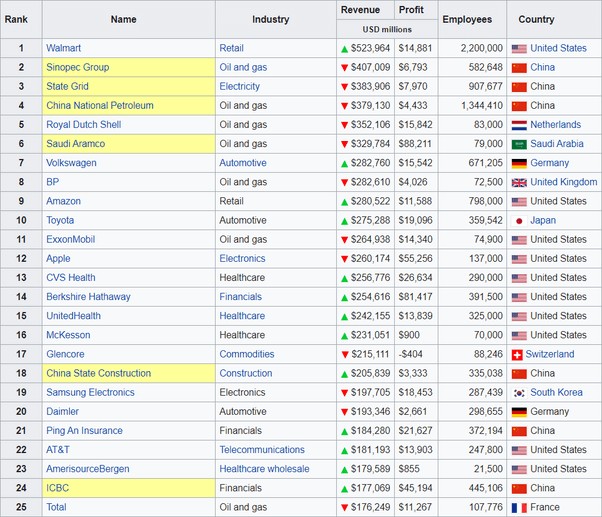Image resolution: width=602 pixels, height=517 pixels.
Task: Open the Retail industry link in Walmart row
Action: [x=232, y=48]
